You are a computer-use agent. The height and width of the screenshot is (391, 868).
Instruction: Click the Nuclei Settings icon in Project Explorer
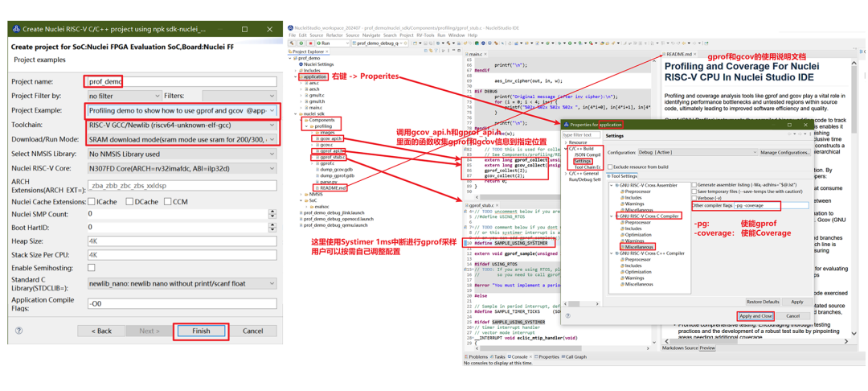click(301, 64)
